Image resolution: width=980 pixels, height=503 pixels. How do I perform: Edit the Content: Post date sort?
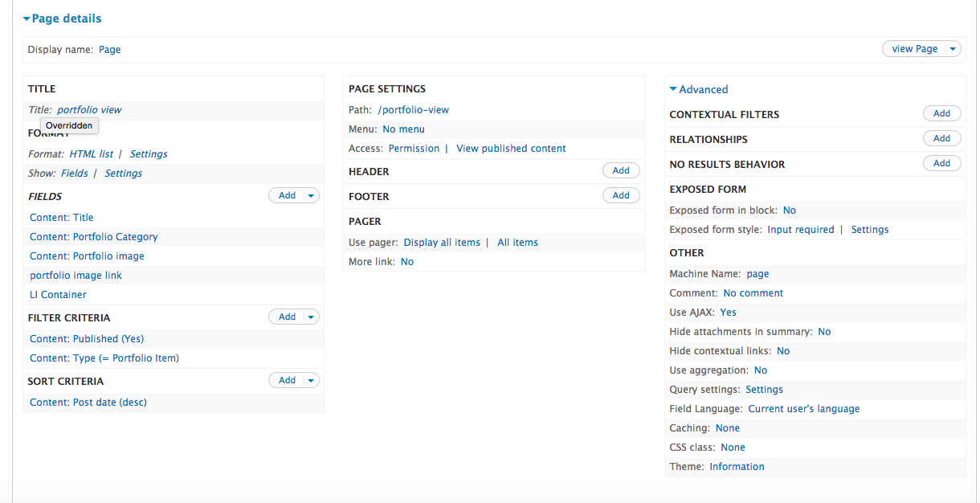point(88,403)
